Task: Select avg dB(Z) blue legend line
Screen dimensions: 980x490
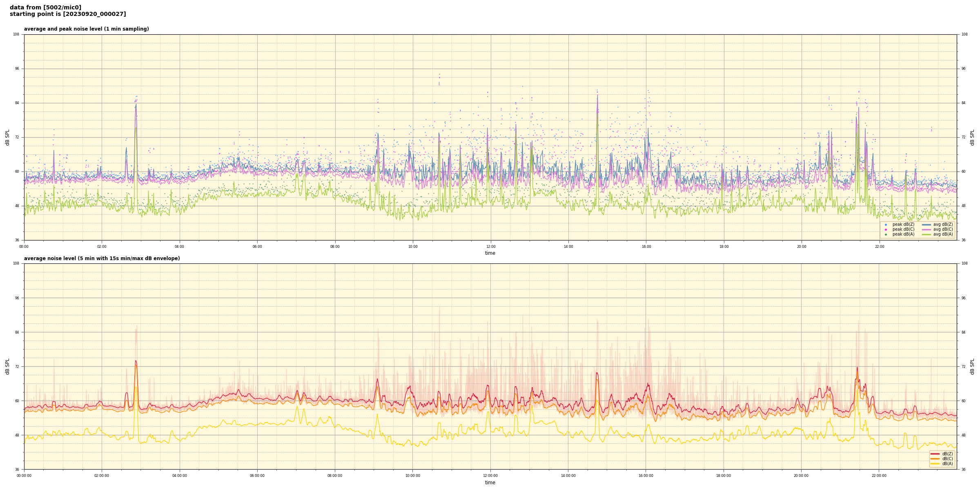Action: [927, 225]
